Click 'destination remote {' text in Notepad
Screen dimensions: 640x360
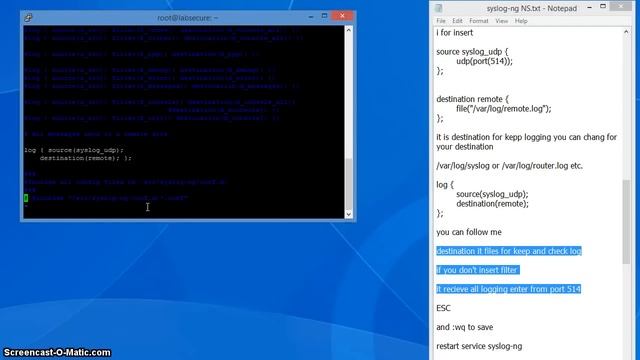(472, 99)
